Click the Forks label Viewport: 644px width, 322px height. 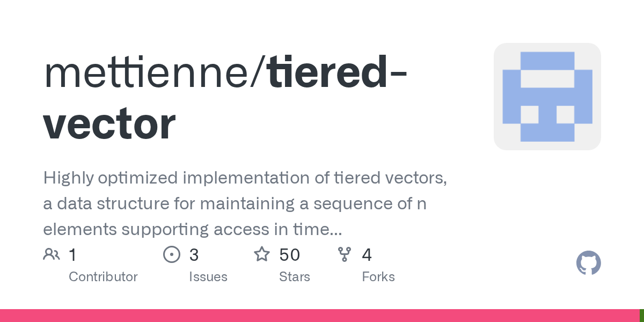tap(378, 277)
